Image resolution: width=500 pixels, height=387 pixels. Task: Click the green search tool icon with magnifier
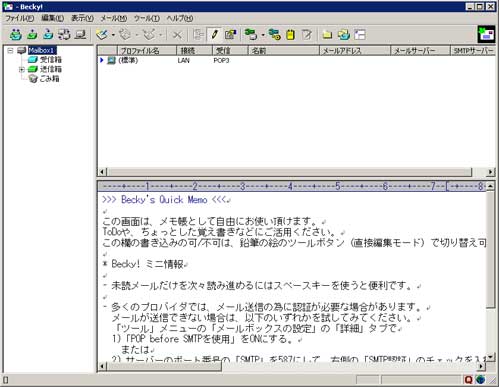[275, 35]
